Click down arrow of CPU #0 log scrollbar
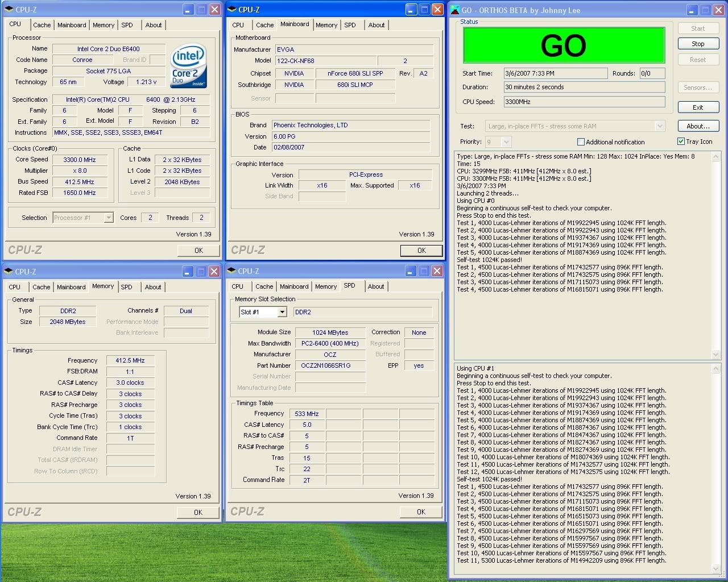728x582 pixels. (x=716, y=355)
